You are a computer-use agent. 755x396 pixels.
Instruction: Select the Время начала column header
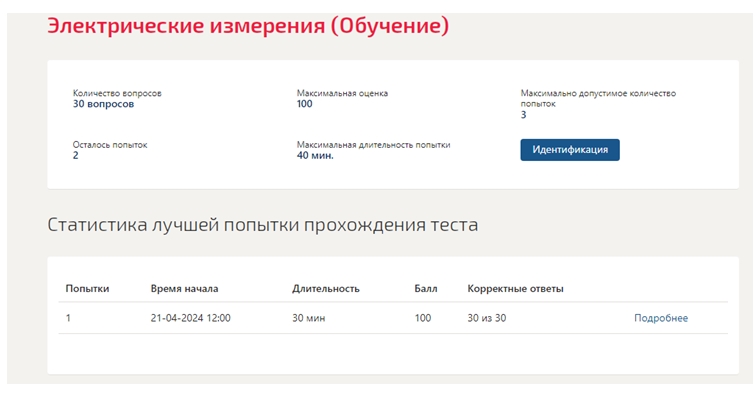(x=184, y=289)
